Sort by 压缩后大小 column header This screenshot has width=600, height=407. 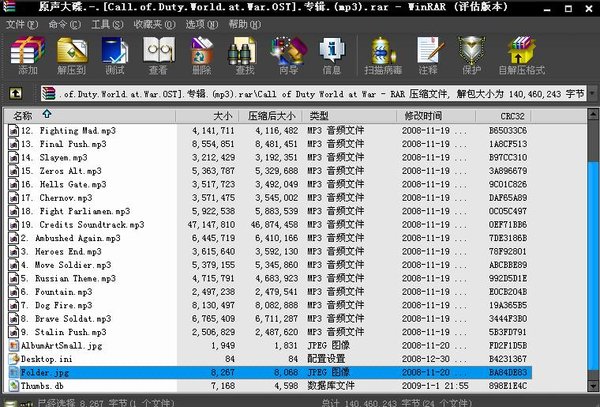tap(270, 116)
